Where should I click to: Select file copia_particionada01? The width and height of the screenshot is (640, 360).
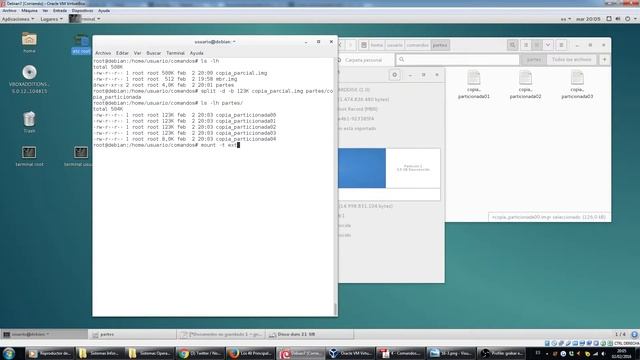tap(474, 84)
